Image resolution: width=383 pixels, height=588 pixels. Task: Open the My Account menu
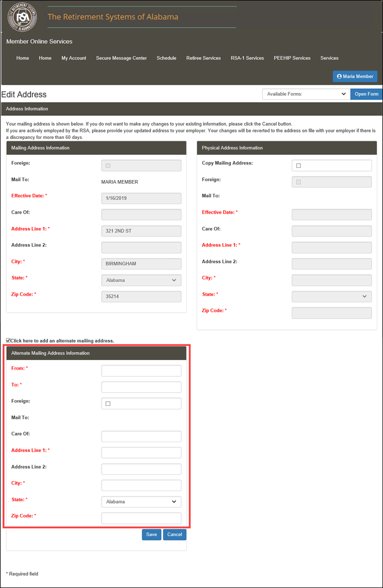74,58
